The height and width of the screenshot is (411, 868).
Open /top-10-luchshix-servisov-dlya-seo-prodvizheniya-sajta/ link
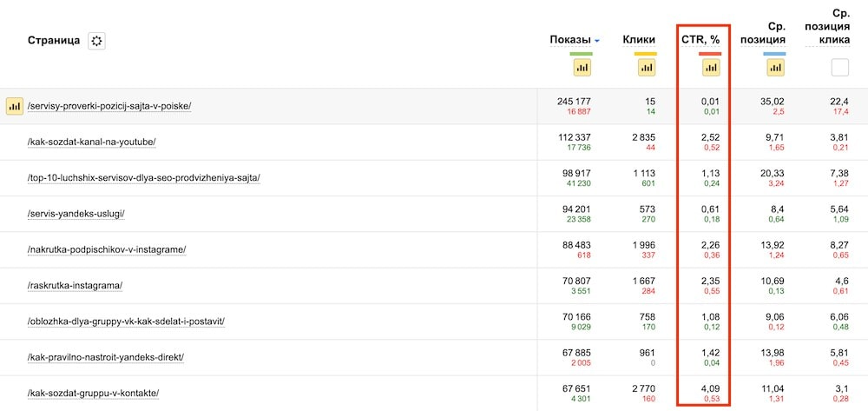tap(144, 178)
